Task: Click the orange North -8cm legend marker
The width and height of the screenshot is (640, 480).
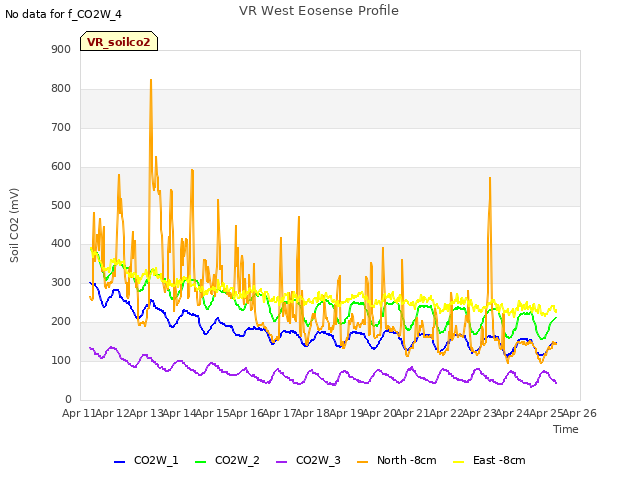Action: pos(362,462)
